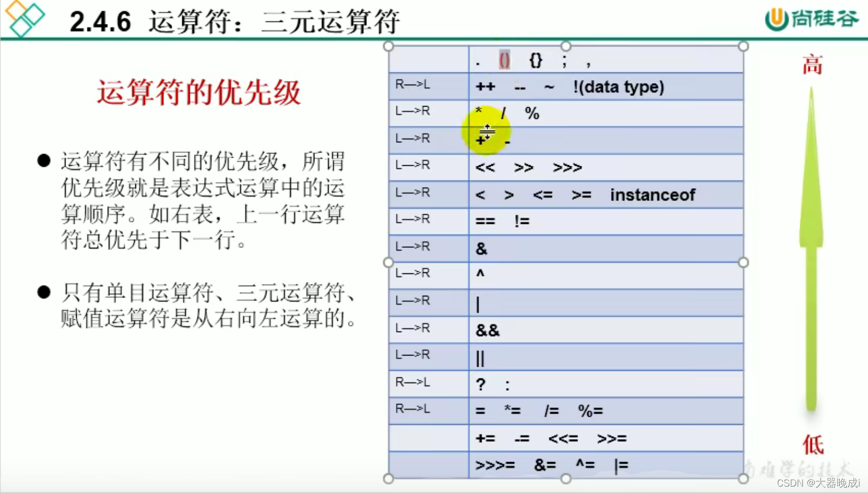Click the 2.4.6 slide title text
This screenshot has height=493, width=868.
(234, 21)
